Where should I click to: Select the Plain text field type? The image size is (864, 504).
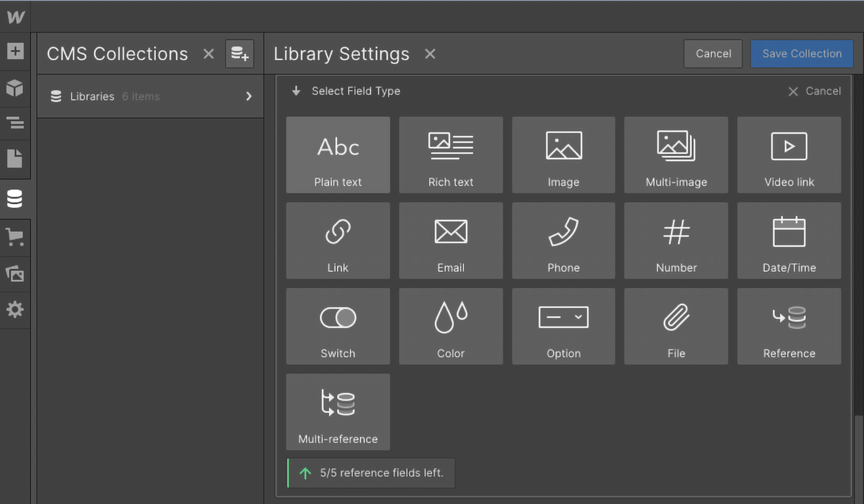pos(338,155)
